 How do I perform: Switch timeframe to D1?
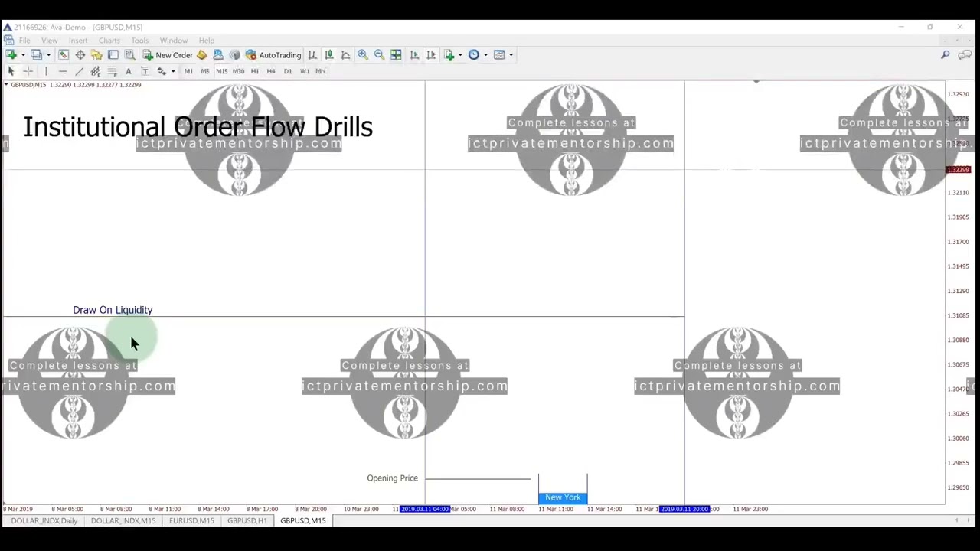coord(288,71)
